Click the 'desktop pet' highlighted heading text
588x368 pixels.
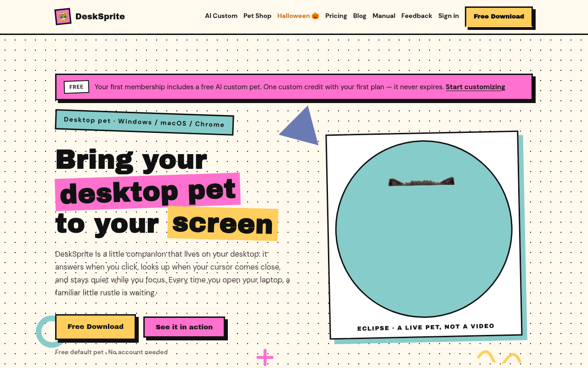point(148,191)
